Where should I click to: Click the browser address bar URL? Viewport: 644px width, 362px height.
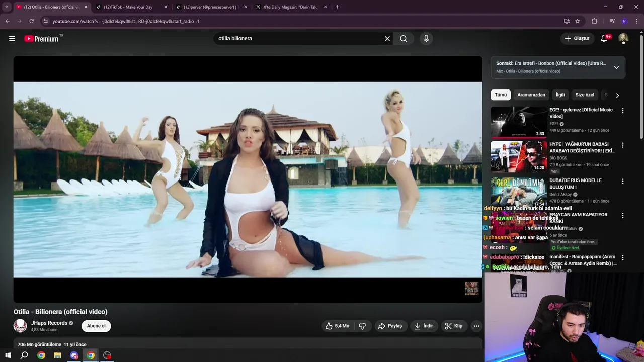(126, 21)
